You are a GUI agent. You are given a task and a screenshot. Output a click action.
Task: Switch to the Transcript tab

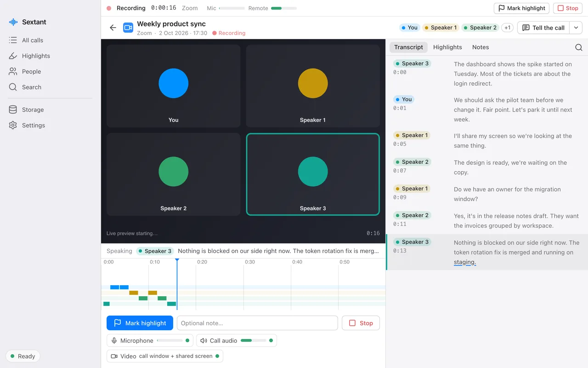tap(408, 47)
